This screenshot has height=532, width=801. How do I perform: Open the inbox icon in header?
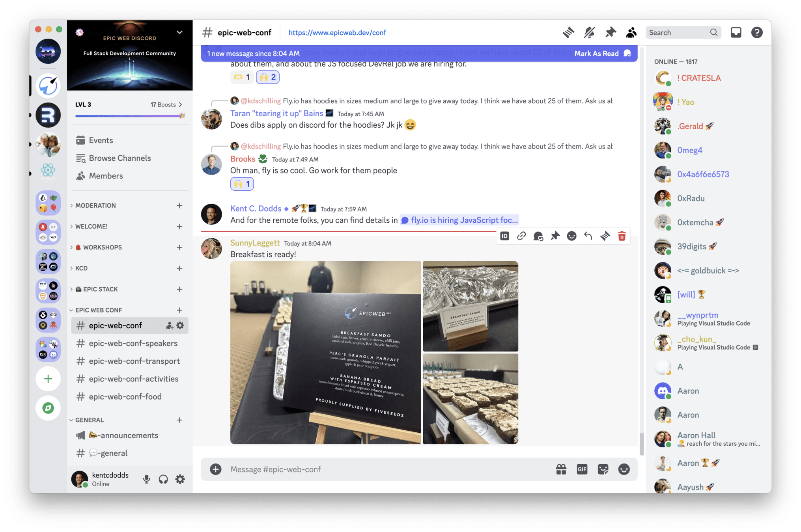coord(736,32)
